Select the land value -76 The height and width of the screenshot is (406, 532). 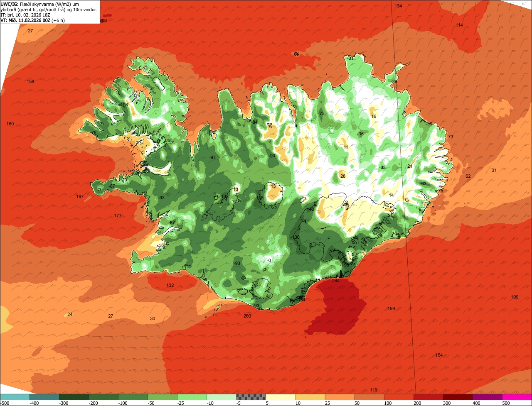click(93, 133)
